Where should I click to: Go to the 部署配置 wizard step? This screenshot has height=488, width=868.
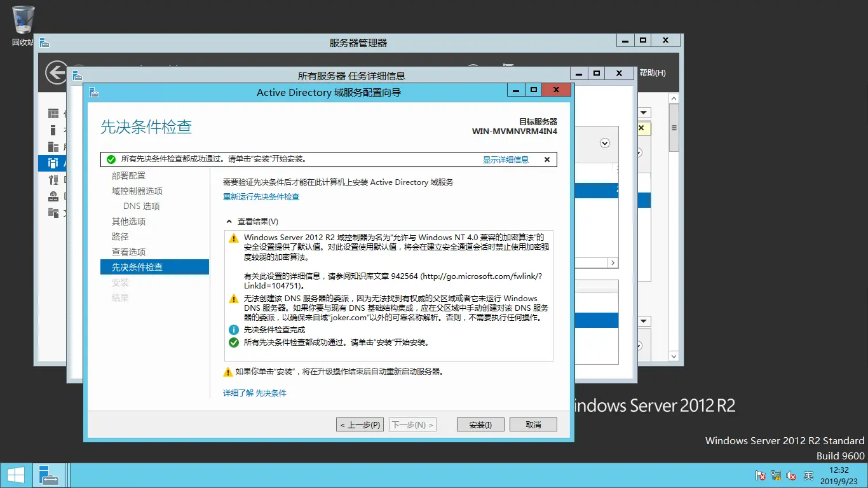pos(128,175)
